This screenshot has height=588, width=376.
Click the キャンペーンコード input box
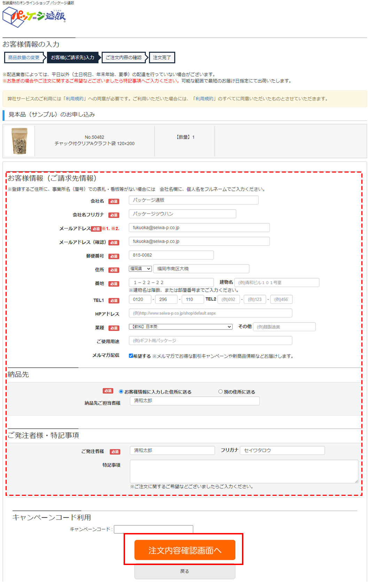154,529
